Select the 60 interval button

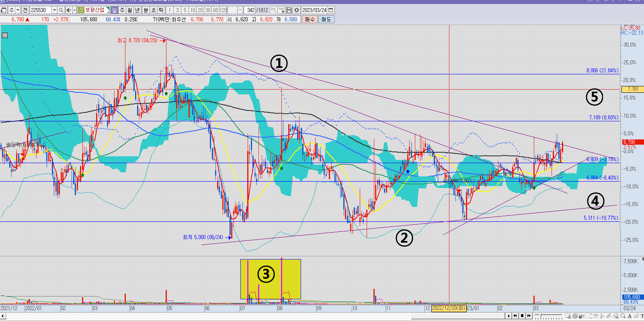(215, 10)
